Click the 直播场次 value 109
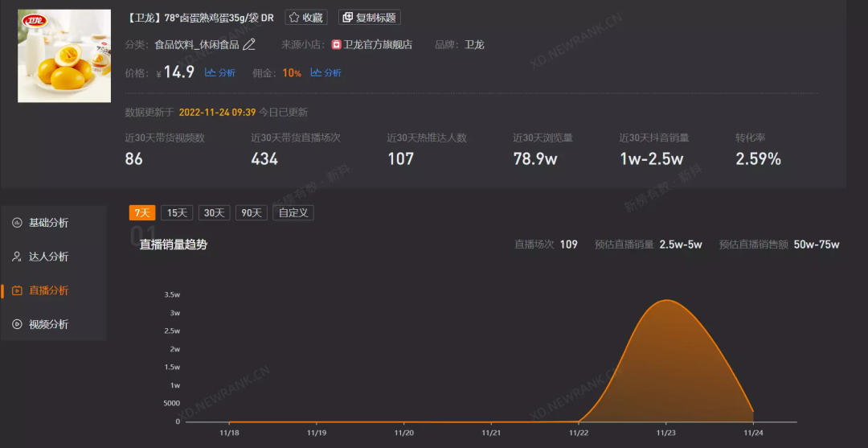The height and width of the screenshot is (448, 868). point(568,245)
